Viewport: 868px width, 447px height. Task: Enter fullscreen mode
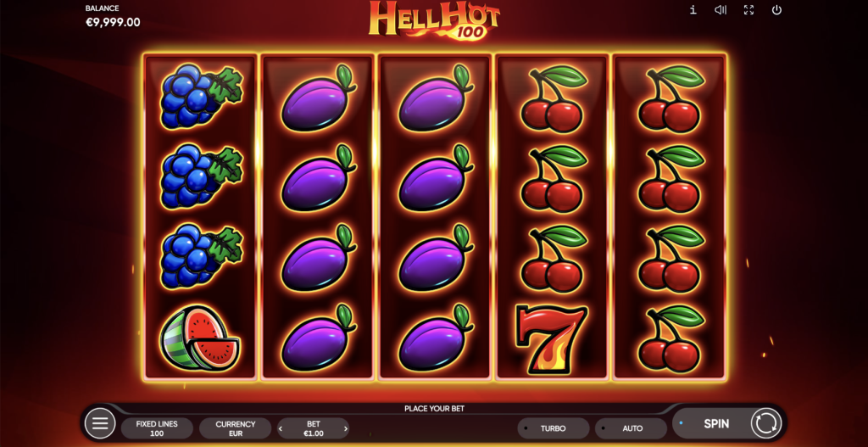coord(748,10)
